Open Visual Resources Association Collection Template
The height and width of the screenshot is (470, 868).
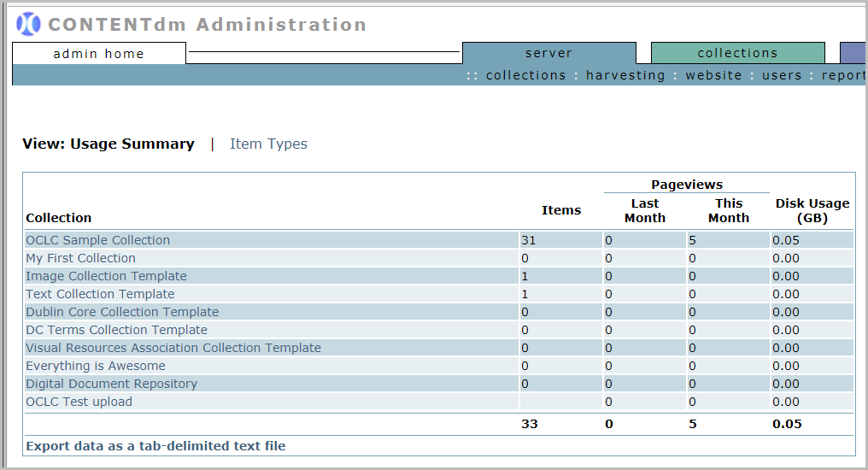click(x=173, y=348)
